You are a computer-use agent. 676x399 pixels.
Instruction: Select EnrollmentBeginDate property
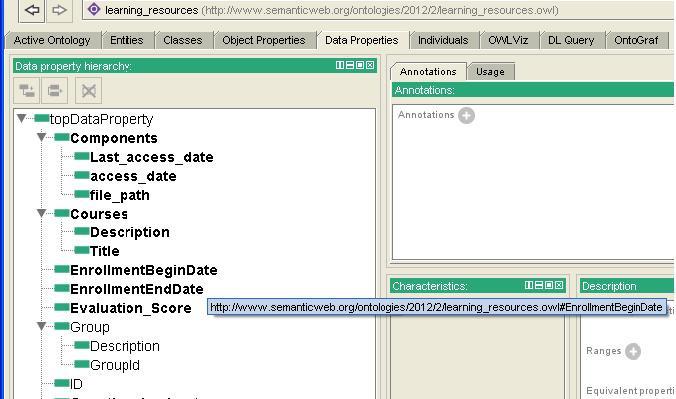click(144, 270)
